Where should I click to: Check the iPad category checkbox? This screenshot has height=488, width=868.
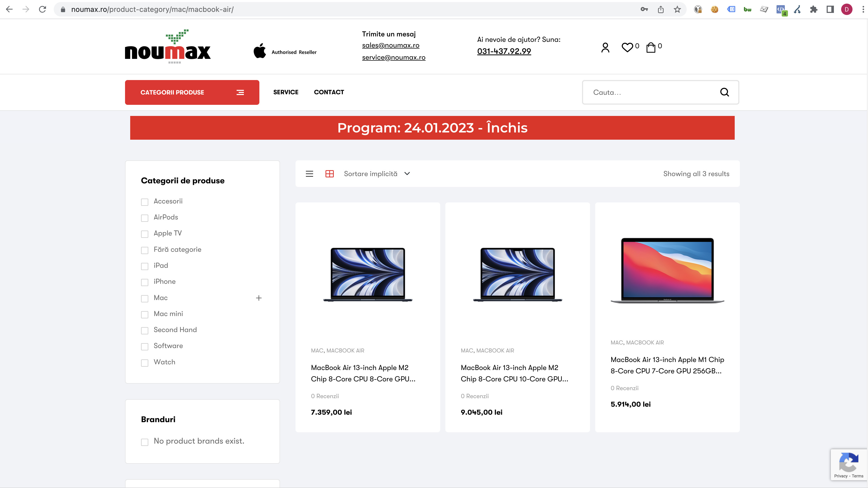coord(145,266)
